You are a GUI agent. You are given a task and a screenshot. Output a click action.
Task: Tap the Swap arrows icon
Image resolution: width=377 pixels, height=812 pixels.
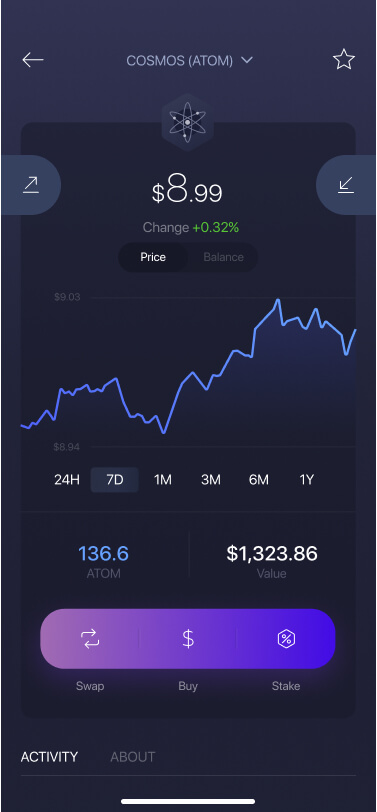[x=90, y=639]
